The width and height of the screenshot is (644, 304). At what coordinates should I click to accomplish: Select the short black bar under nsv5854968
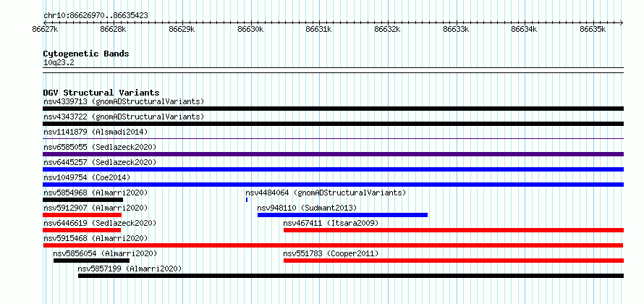point(83,200)
